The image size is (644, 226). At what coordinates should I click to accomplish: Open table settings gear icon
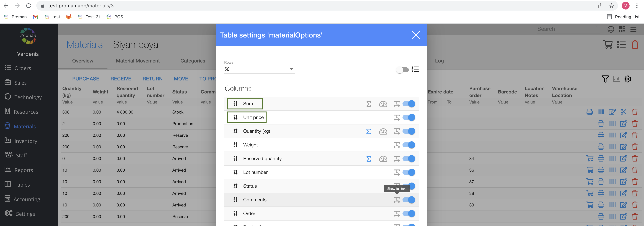point(627,79)
